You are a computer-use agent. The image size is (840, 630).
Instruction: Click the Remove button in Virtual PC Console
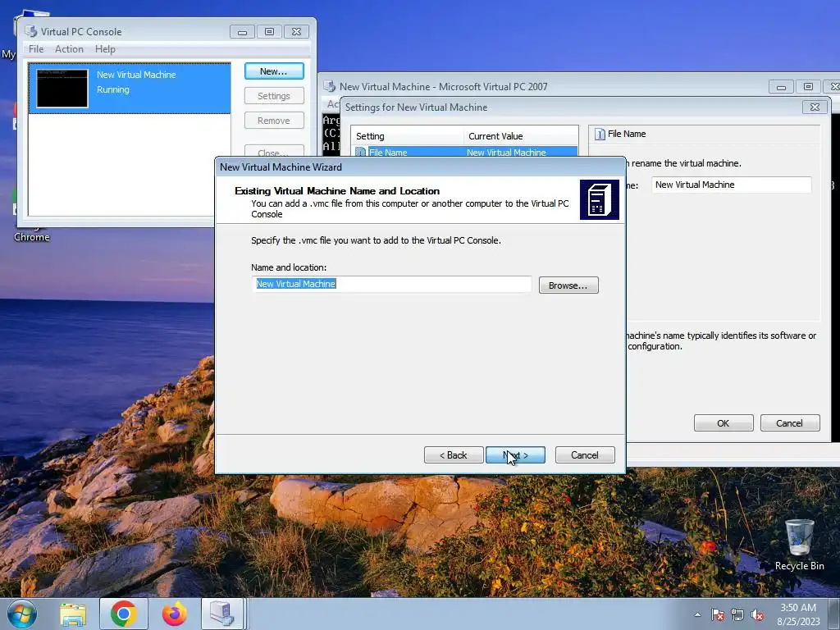[x=274, y=121]
